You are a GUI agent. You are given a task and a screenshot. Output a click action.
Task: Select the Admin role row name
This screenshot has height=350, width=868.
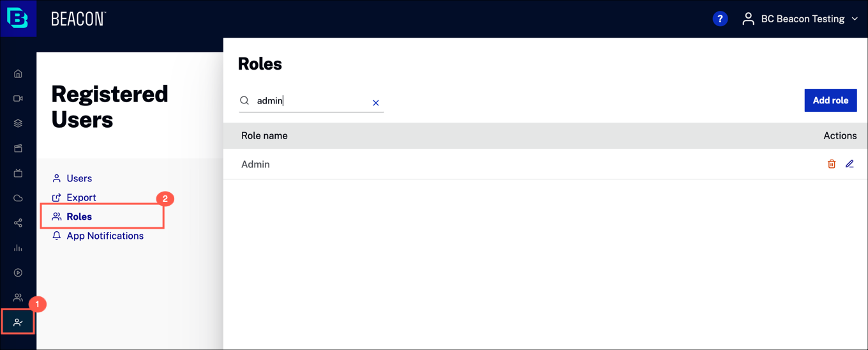point(255,164)
